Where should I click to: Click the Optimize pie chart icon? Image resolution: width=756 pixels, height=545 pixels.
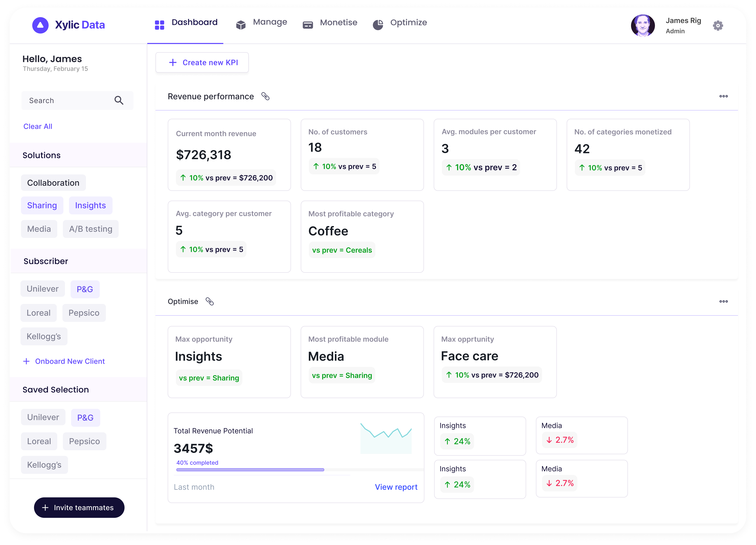[x=378, y=25]
